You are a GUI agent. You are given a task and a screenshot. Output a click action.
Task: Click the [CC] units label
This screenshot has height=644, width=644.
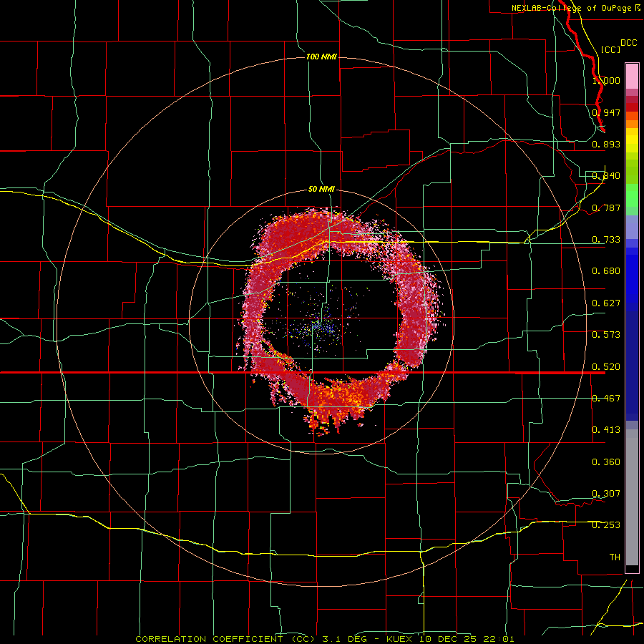(610, 49)
